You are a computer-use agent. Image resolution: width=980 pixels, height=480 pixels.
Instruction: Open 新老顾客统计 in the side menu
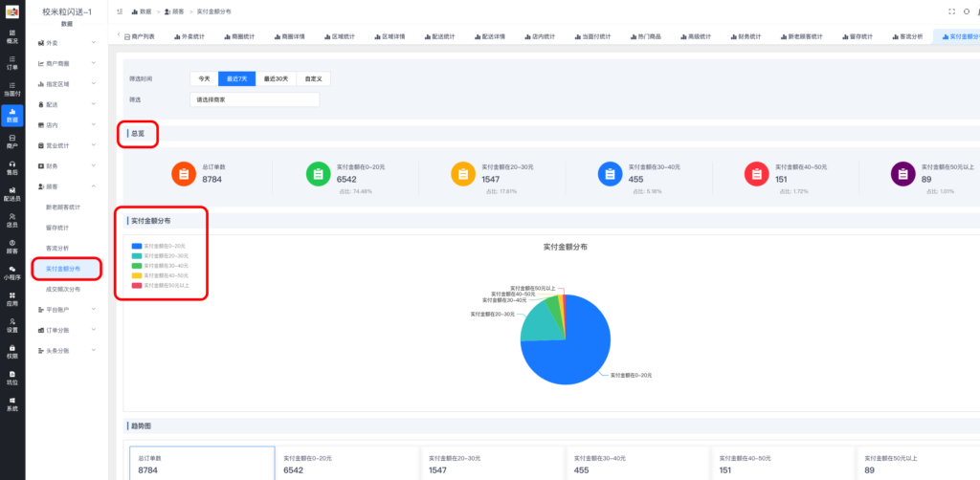click(63, 207)
